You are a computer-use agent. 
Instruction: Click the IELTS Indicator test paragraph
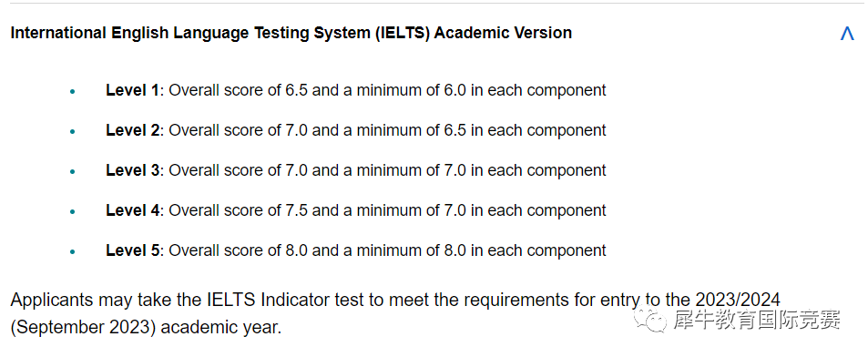[x=396, y=314]
